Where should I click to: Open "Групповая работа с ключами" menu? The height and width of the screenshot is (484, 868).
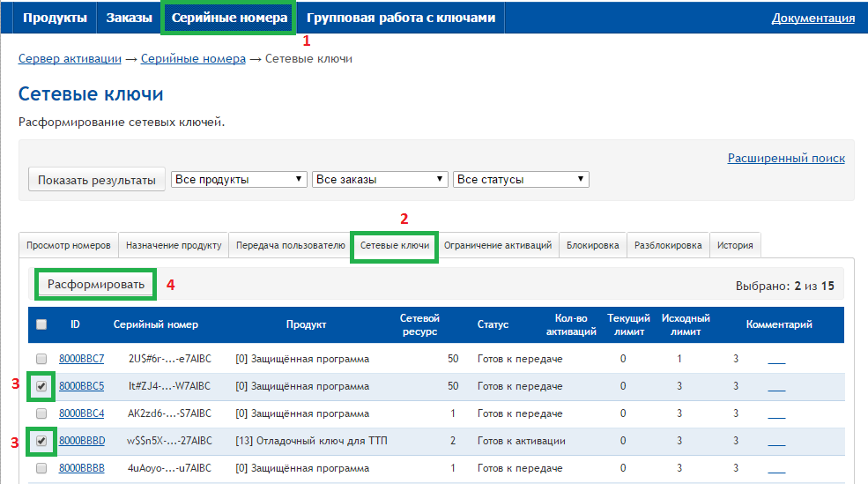click(401, 18)
